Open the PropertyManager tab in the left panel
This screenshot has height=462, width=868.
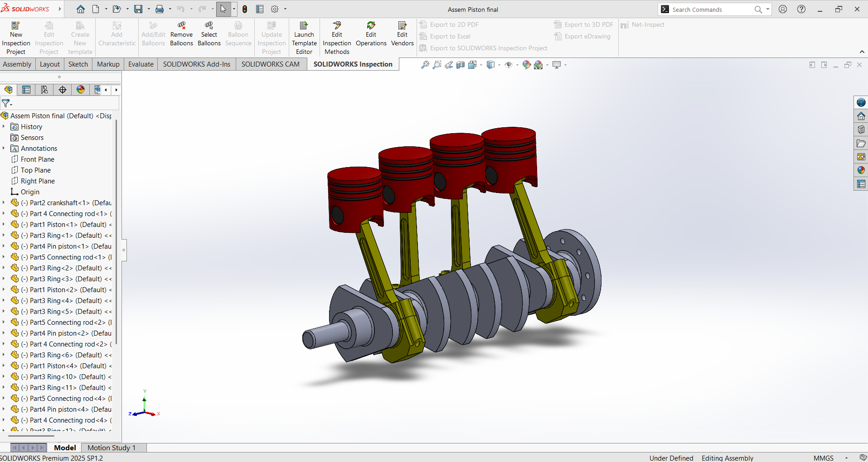click(x=26, y=90)
